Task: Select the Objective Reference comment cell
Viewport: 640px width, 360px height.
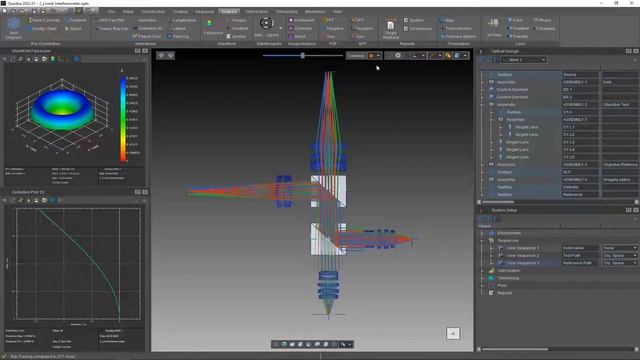Action: (x=619, y=164)
